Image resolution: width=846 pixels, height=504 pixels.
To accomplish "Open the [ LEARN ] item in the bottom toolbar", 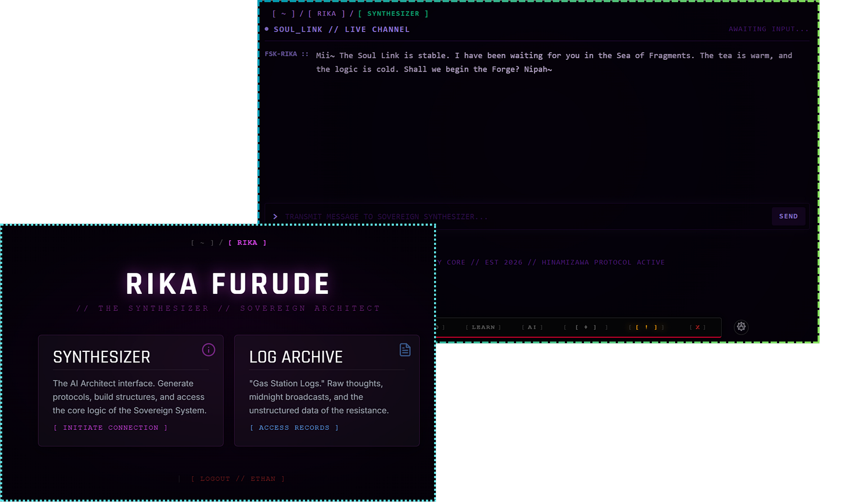I will coord(483,327).
